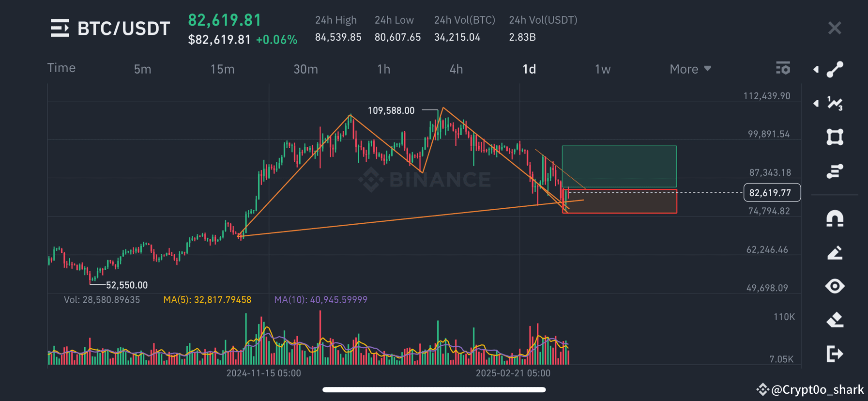Exit drawing mode with the exit icon

coord(835,354)
